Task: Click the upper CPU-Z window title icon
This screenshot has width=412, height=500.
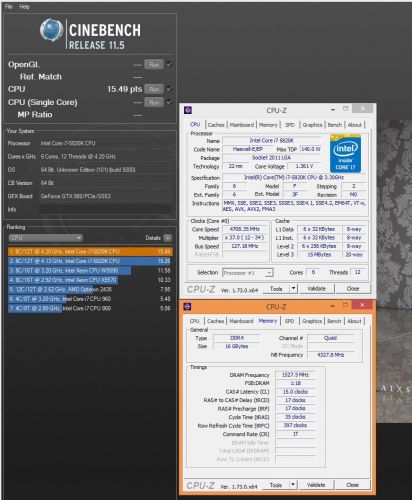Action: point(188,110)
